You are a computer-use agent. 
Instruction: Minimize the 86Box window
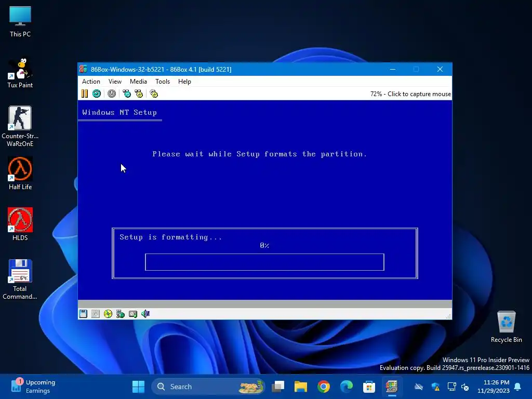pyautogui.click(x=393, y=69)
